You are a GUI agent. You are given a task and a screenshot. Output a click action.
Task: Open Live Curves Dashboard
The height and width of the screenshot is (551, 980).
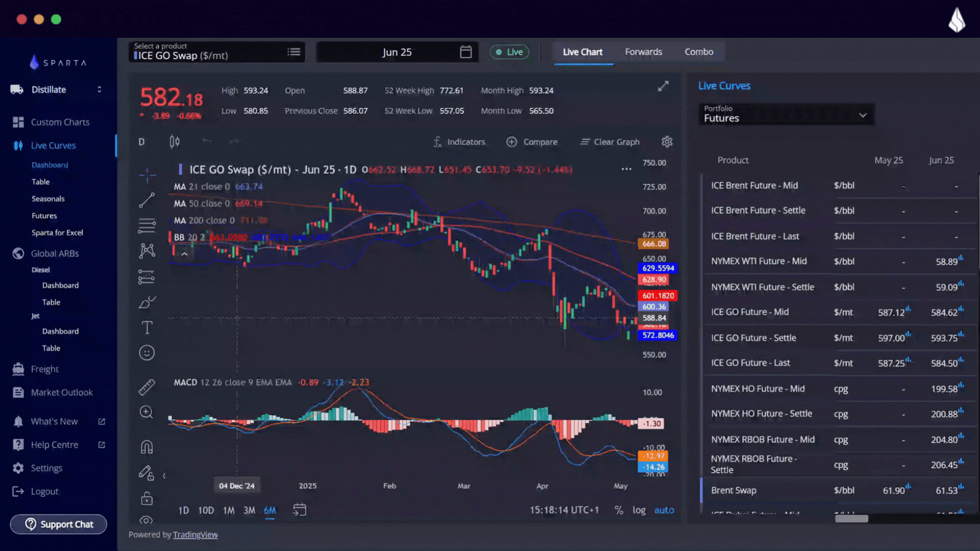tap(50, 165)
